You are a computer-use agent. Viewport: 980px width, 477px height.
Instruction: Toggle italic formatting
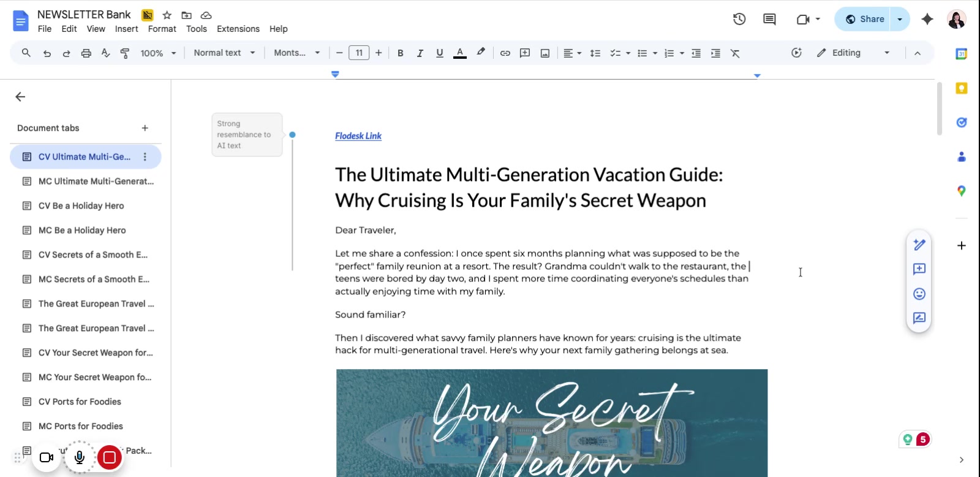420,53
